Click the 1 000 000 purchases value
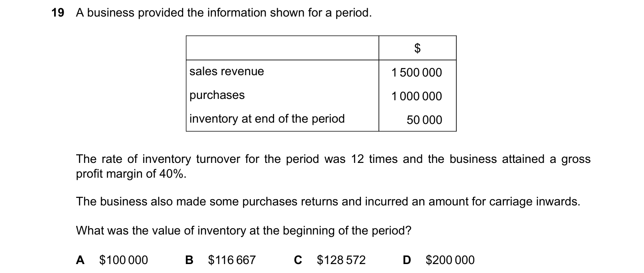 click(x=416, y=96)
